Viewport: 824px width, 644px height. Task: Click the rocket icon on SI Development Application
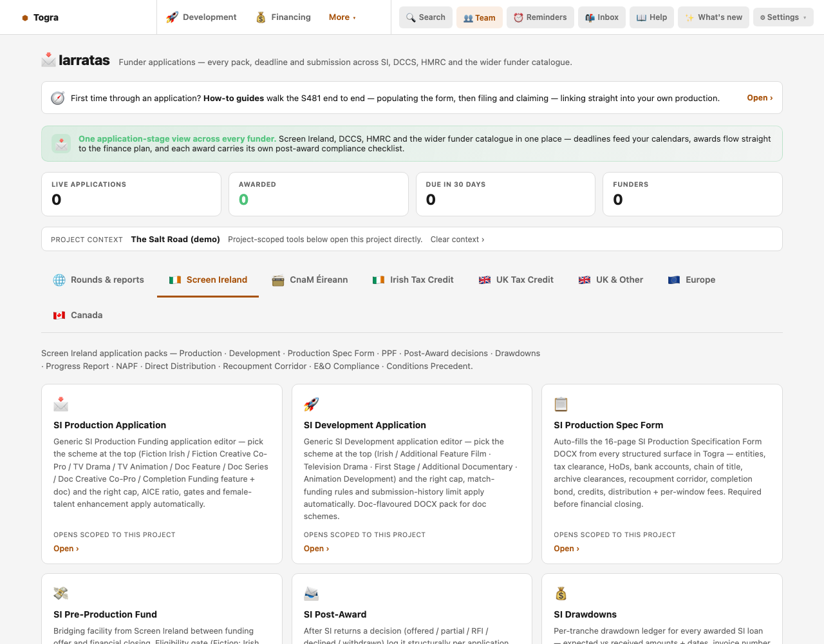tap(312, 404)
